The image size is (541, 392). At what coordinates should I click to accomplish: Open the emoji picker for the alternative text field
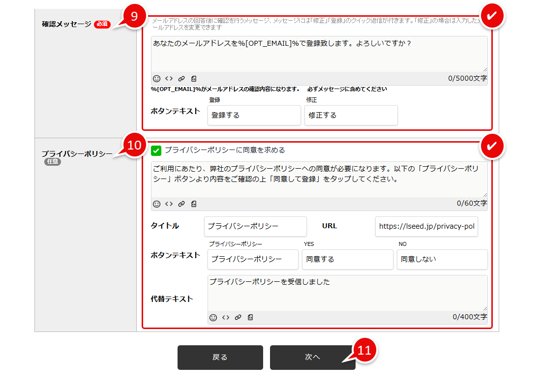click(x=213, y=317)
